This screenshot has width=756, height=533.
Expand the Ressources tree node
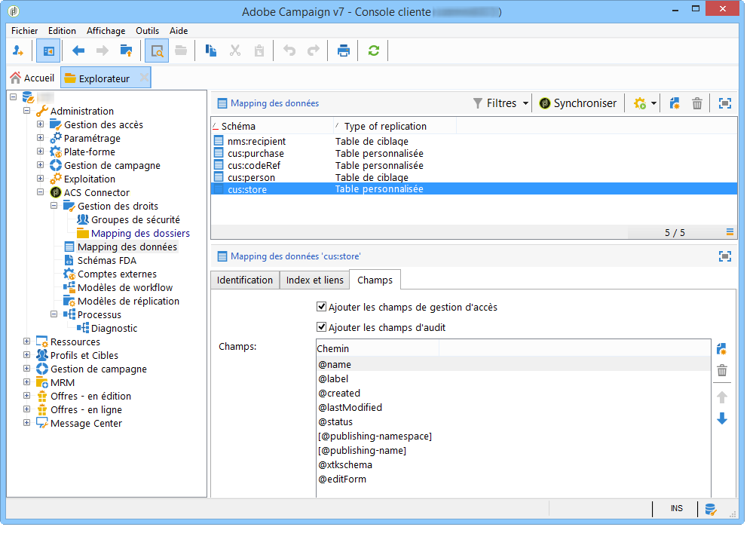coord(26,342)
